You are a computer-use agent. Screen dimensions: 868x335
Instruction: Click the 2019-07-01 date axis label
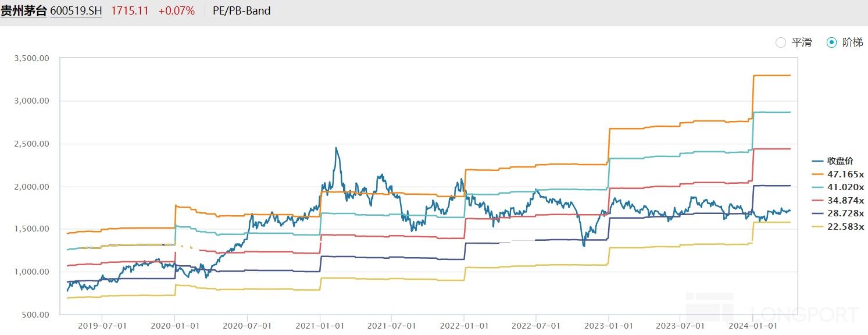click(x=102, y=326)
